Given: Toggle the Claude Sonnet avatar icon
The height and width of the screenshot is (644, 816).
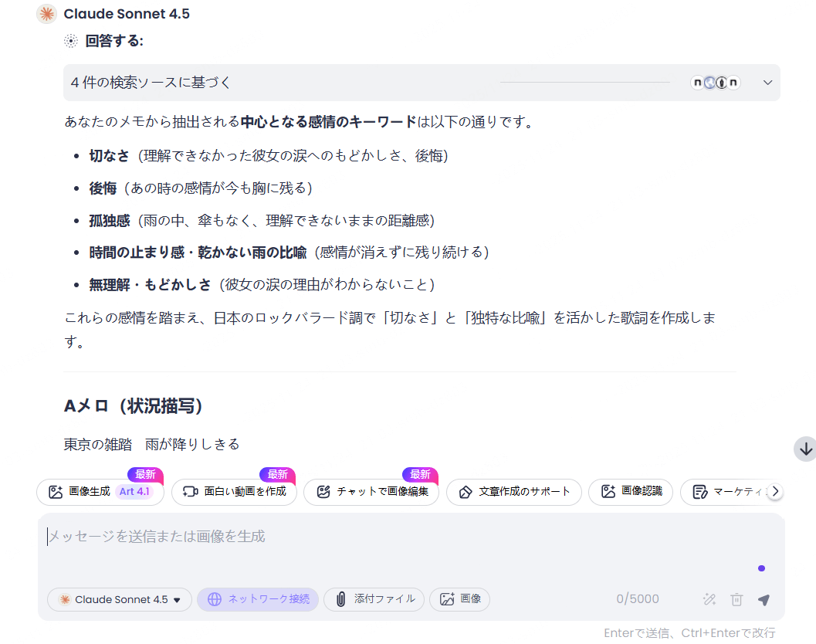Looking at the screenshot, I should pyautogui.click(x=46, y=13).
